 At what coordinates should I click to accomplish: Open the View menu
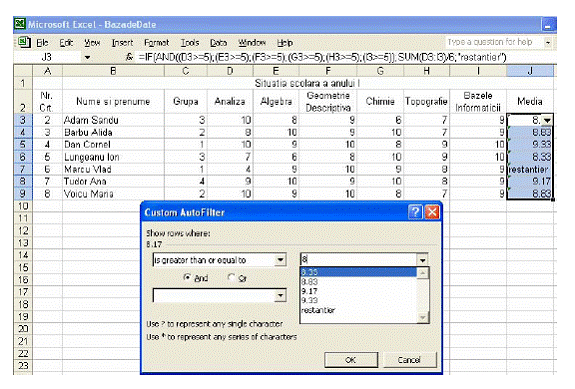click(x=92, y=43)
